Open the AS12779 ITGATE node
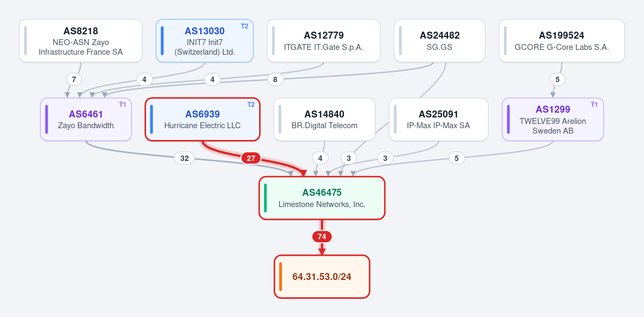Screen dimensions: 644x317 pos(324,41)
